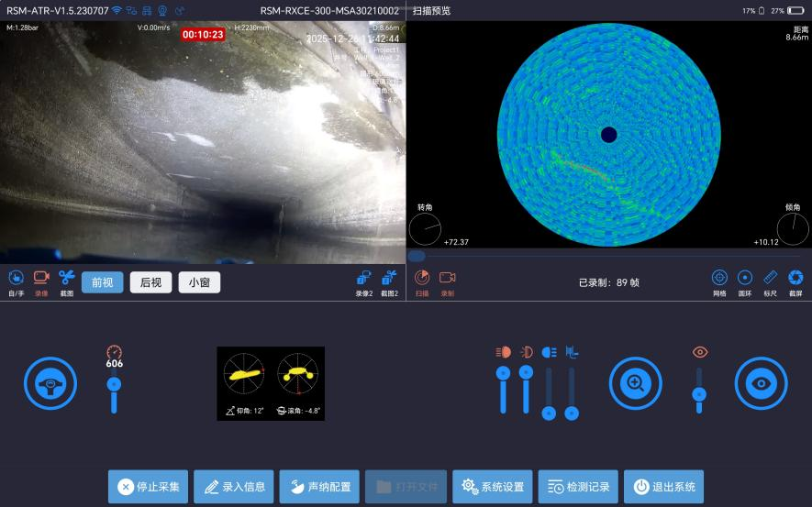The width and height of the screenshot is (812, 507).
Task: Click the 录像 video record icon
Action: point(41,278)
